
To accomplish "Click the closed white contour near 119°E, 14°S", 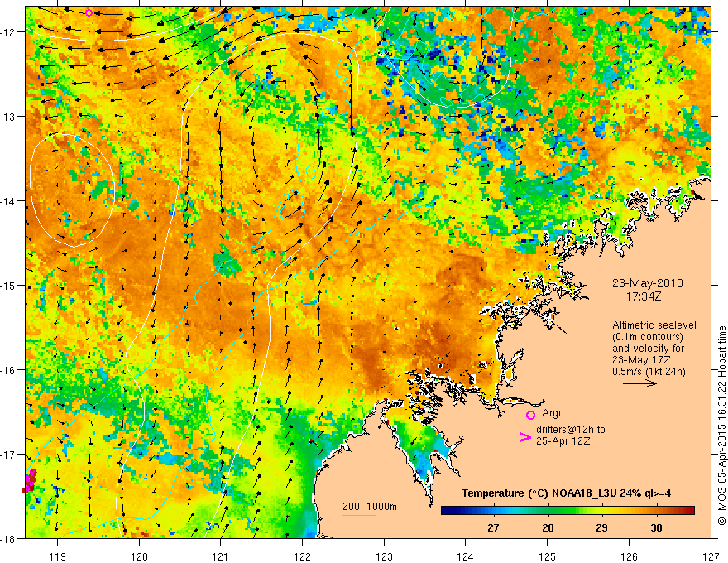I will tap(71, 190).
